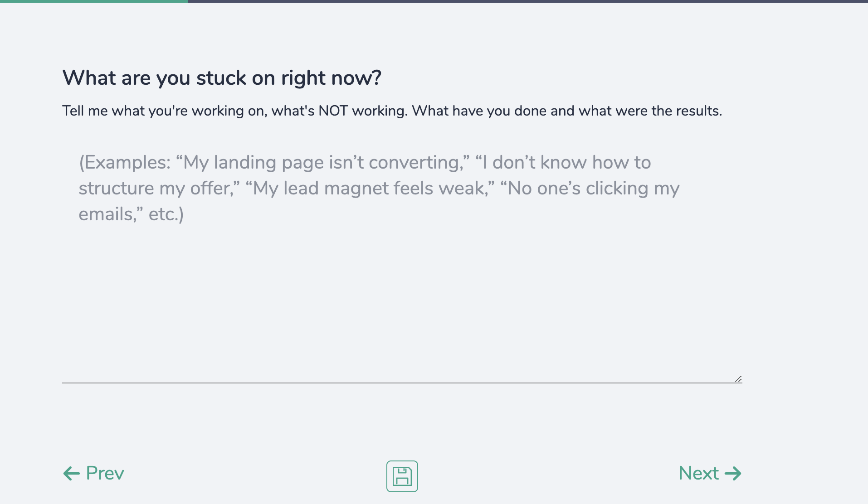Click "what were the results" in the description
This screenshot has height=504, width=868.
650,111
